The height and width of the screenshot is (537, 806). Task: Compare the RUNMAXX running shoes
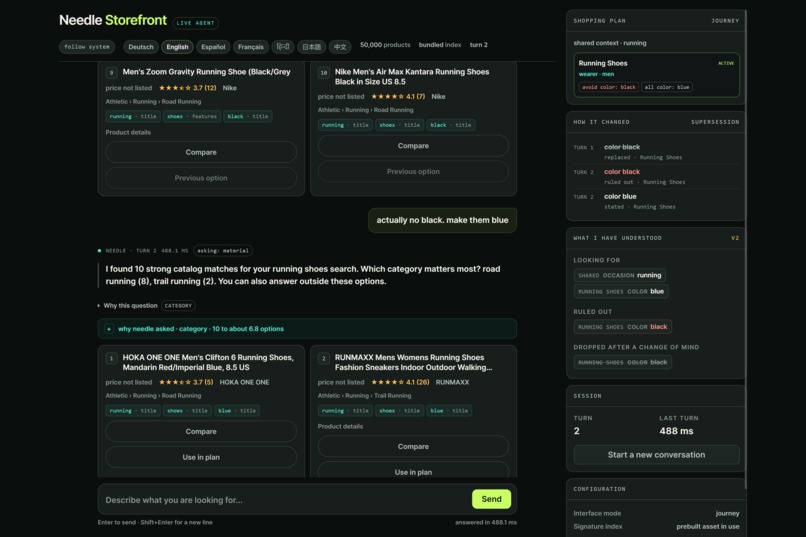coord(413,447)
